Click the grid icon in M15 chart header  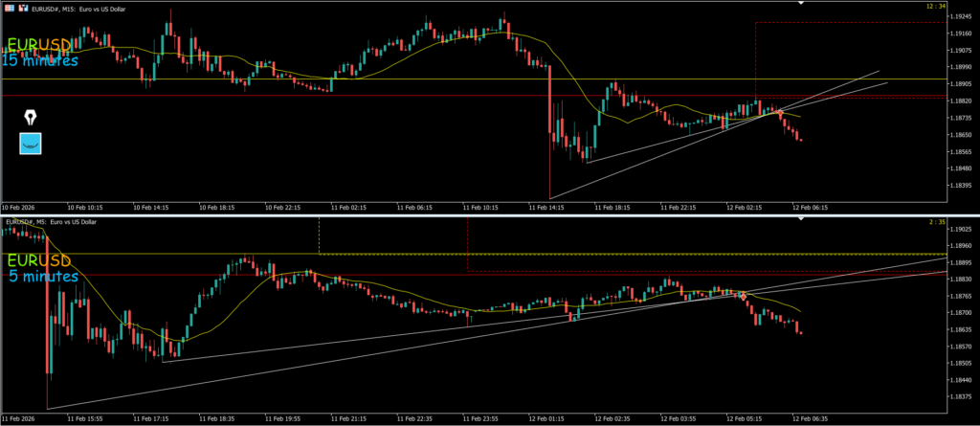[x=9, y=8]
